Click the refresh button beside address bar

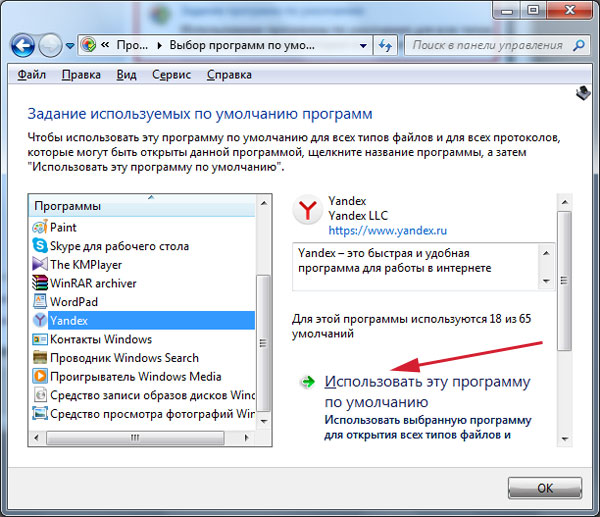tap(385, 46)
